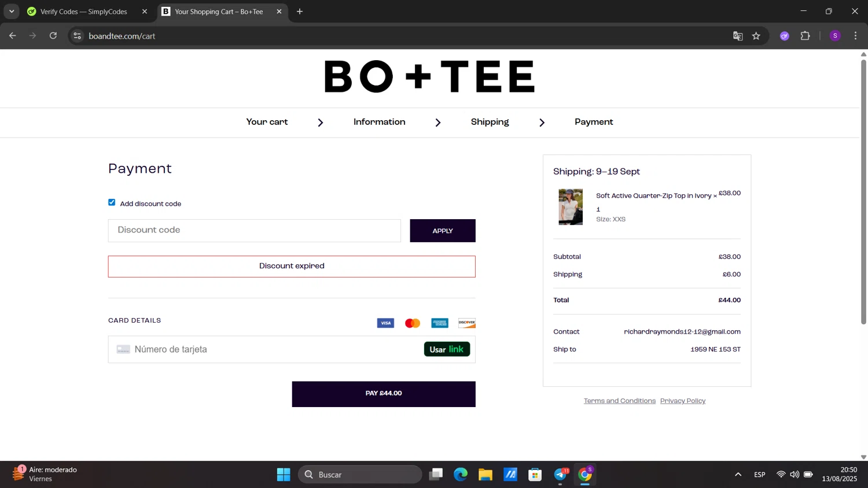Click the BO+TEE logo
868x488 pixels.
(429, 76)
